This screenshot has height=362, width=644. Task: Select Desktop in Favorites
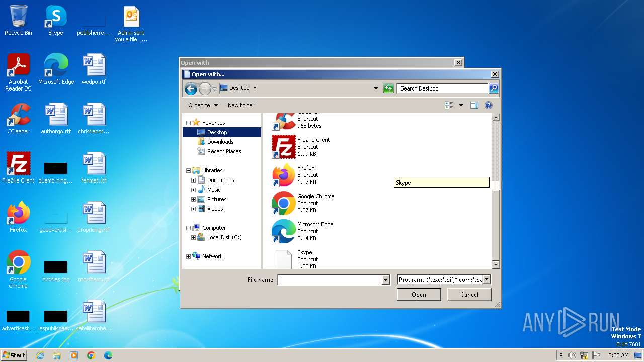pyautogui.click(x=222, y=132)
